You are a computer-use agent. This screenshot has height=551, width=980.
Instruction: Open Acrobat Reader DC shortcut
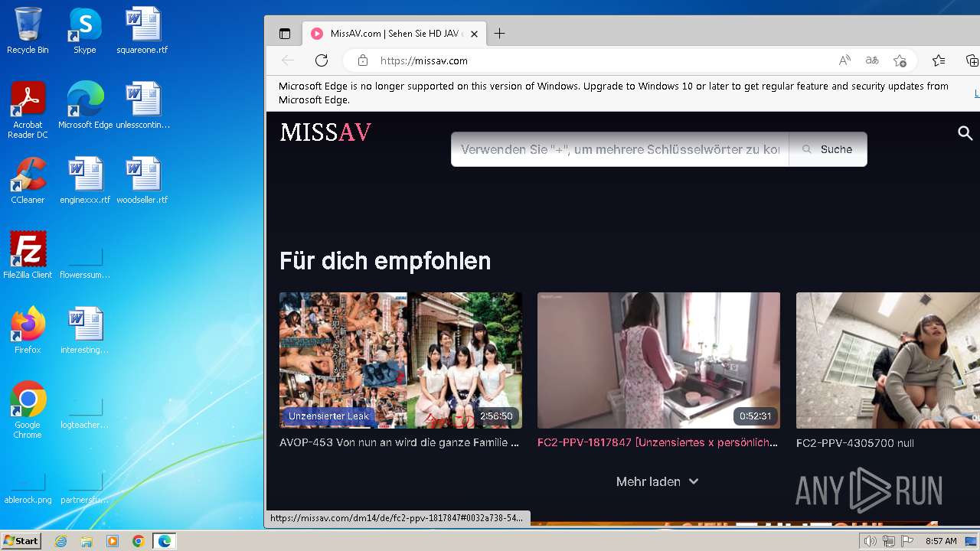[x=28, y=109]
